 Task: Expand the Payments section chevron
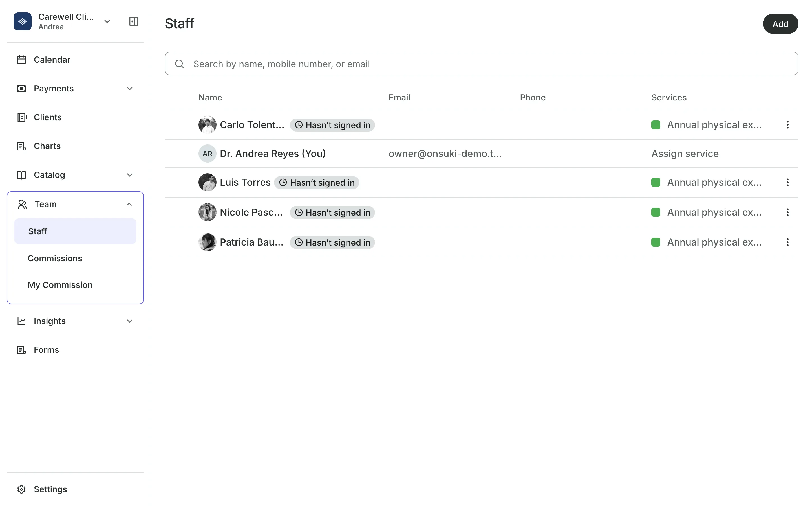point(129,88)
